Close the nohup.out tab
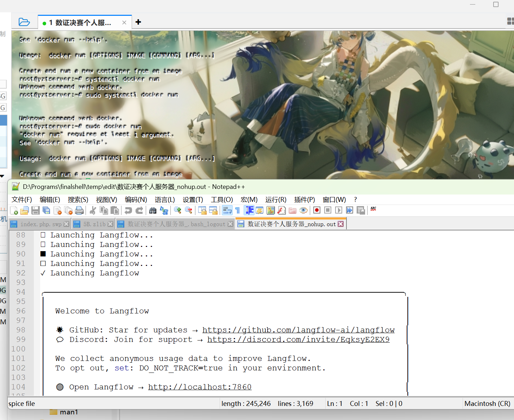 341,224
